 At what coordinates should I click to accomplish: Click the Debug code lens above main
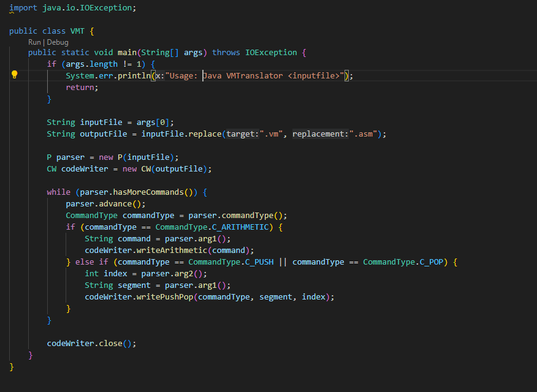[x=57, y=42]
